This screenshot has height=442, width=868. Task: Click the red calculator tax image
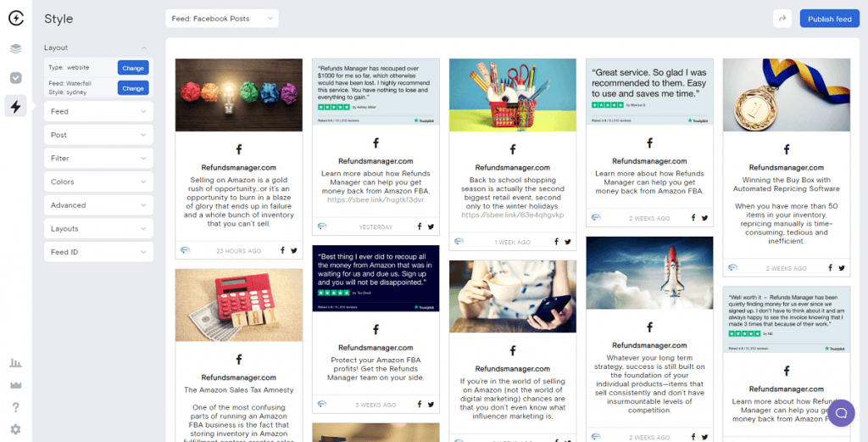point(239,305)
